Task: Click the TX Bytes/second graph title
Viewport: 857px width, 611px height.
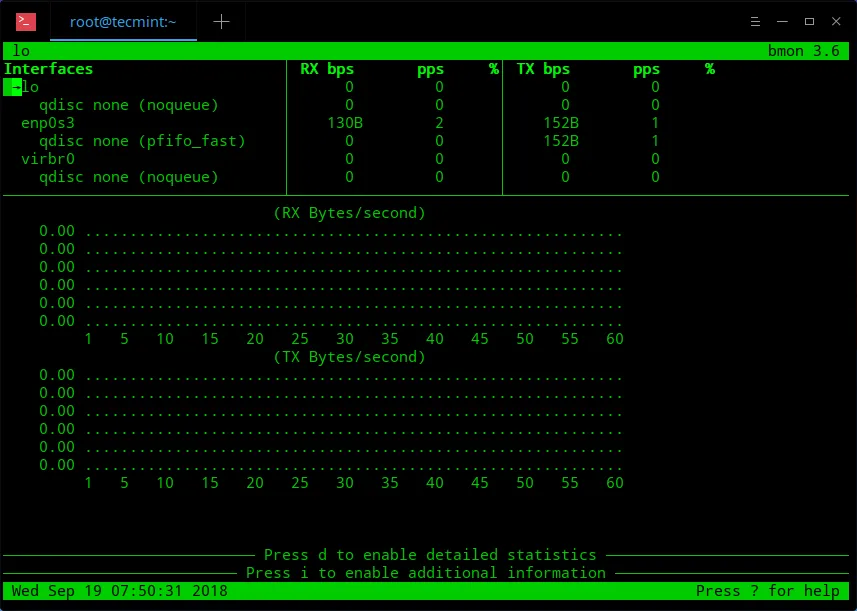Action: pyautogui.click(x=349, y=357)
